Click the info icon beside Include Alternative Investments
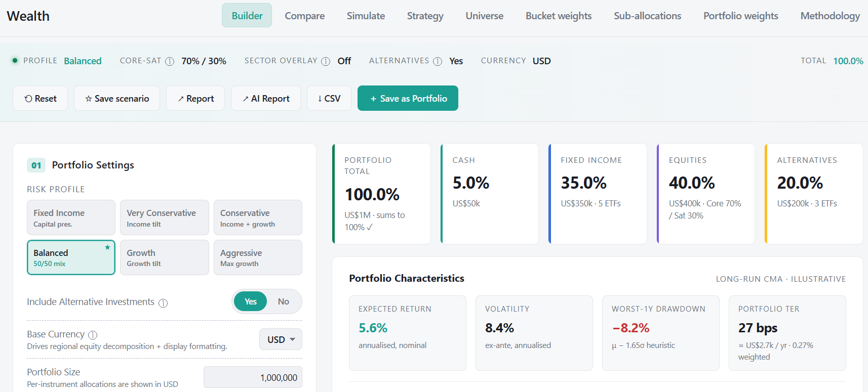Viewport: 868px width, 392px height. pyautogui.click(x=163, y=303)
